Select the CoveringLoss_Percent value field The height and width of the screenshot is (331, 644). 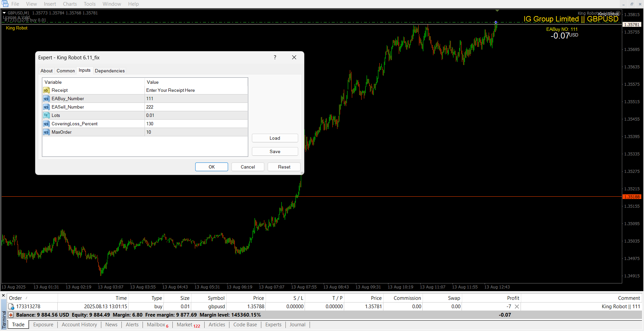[196, 124]
